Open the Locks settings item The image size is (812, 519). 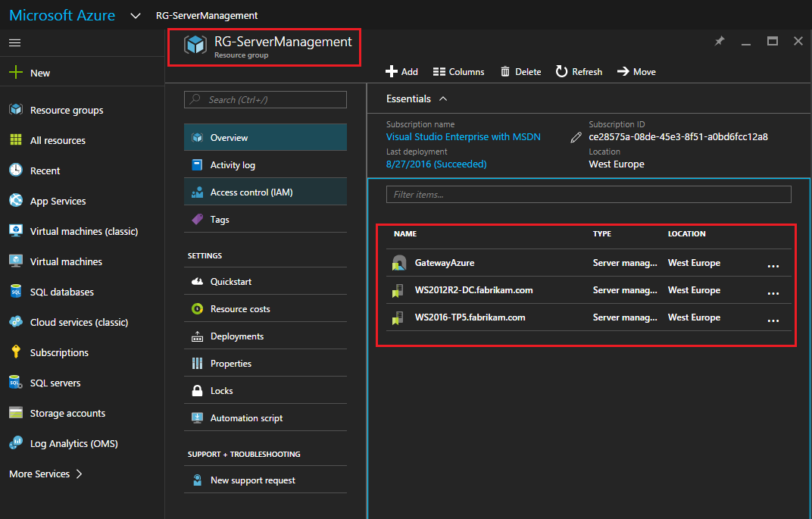pyautogui.click(x=265, y=390)
